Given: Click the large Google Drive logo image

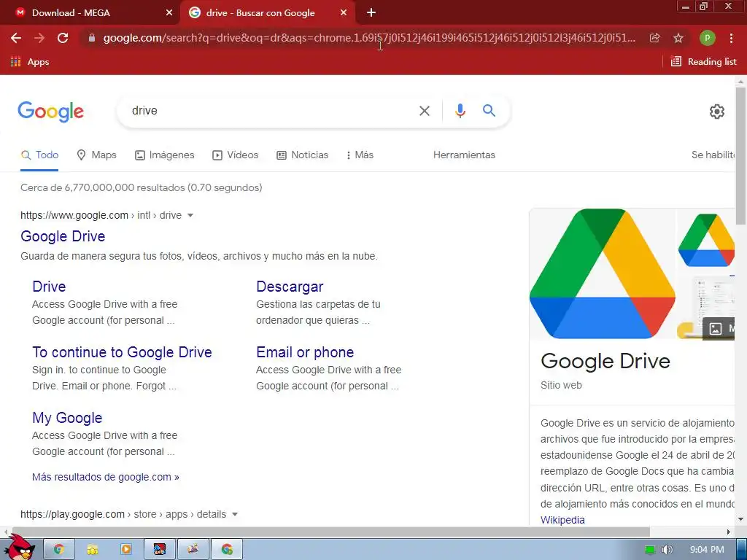Looking at the screenshot, I should 602,274.
